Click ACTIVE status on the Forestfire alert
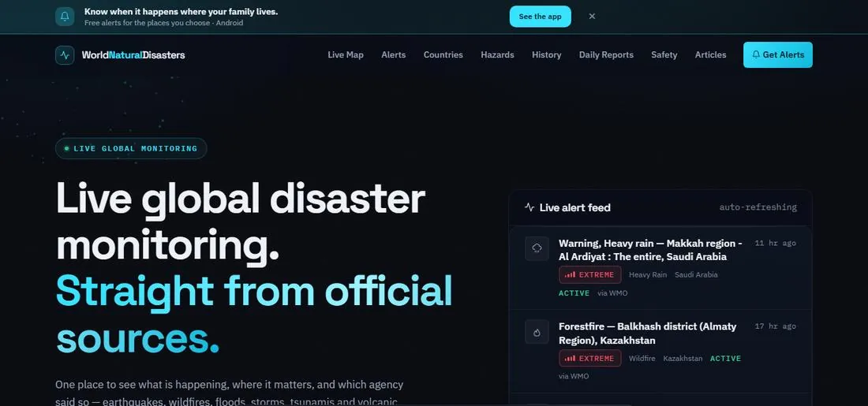 tap(726, 359)
